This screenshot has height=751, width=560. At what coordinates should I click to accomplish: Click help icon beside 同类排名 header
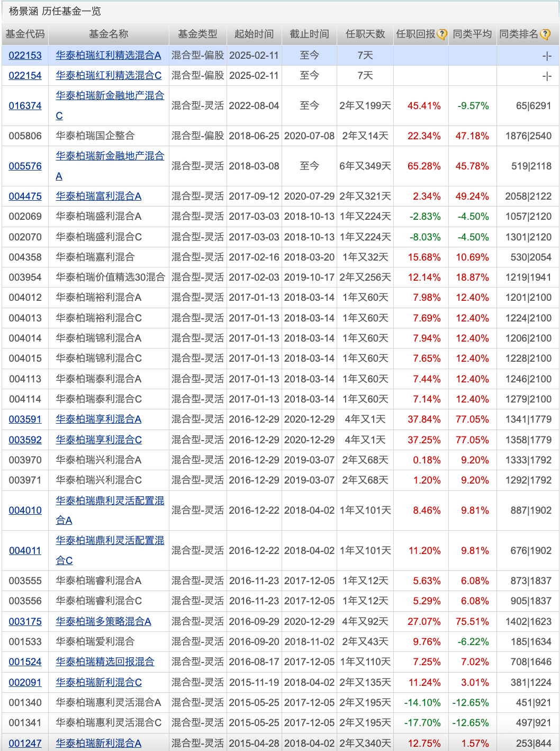545,34
